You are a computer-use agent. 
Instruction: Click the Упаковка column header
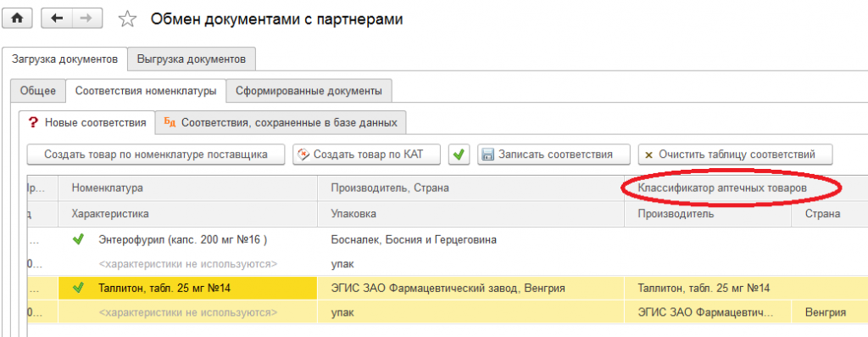(470, 213)
